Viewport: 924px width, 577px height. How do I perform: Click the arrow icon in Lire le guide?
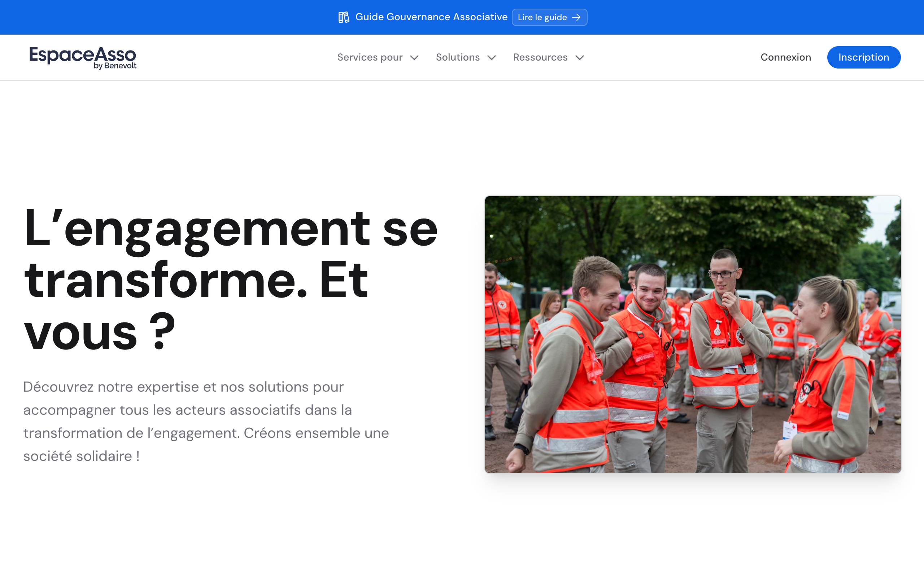[x=576, y=17]
